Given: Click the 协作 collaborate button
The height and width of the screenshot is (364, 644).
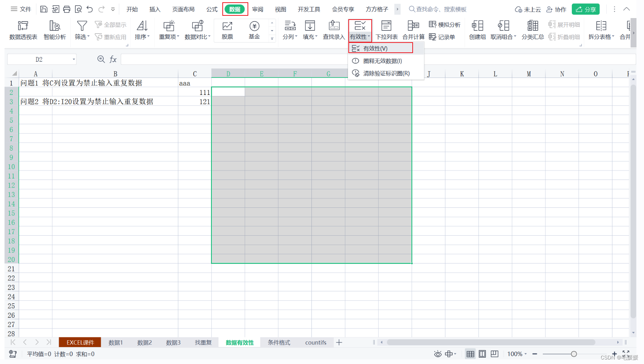Looking at the screenshot, I should coord(556,9).
